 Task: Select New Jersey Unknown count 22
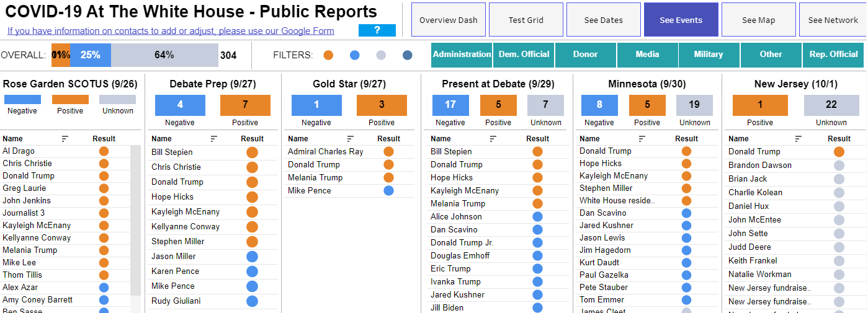tap(831, 105)
